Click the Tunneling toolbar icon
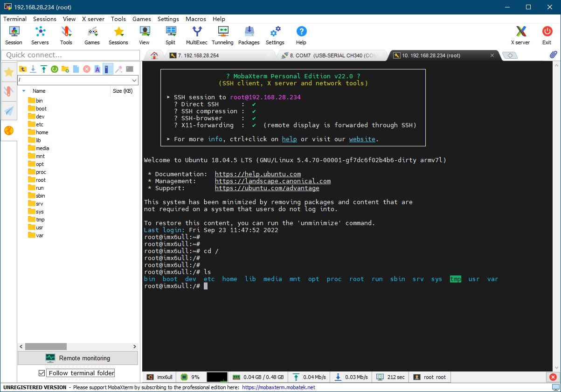This screenshot has height=392, width=561. pyautogui.click(x=222, y=35)
